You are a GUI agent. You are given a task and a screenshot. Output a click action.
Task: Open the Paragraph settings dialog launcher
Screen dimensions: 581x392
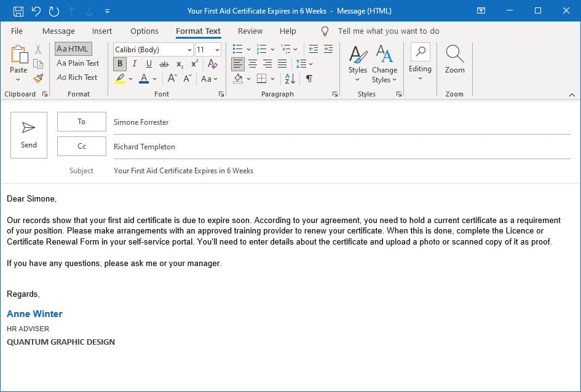[335, 95]
